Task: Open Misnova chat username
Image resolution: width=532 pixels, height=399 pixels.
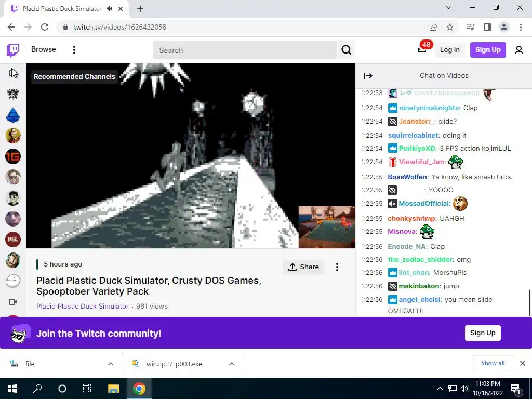Action: (x=402, y=231)
